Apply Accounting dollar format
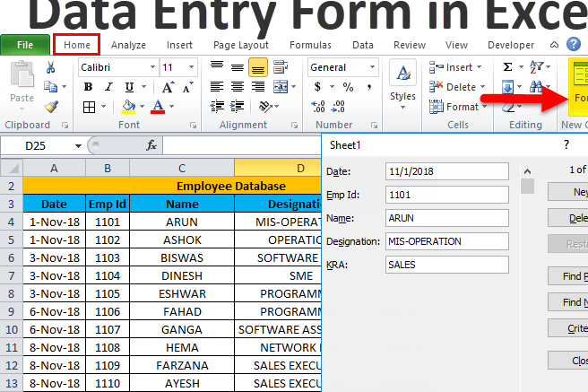 coord(317,87)
